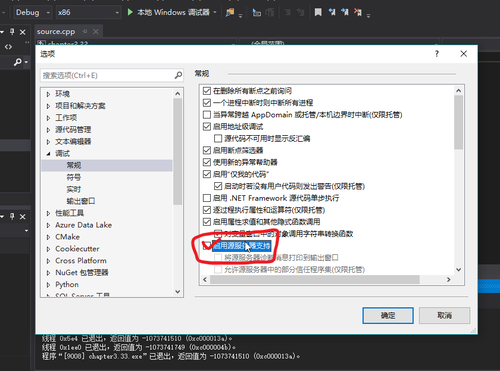Click the search magnifier in options search box
Screen dimensions: 500x371
(x=178, y=75)
